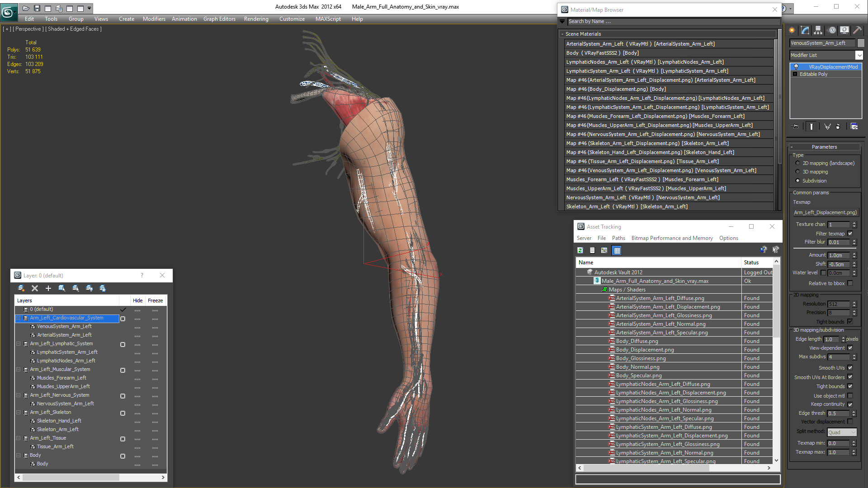Viewport: 868px width, 488px height.
Task: Click Hide/Unhide All Layers icon
Action: 89,288
